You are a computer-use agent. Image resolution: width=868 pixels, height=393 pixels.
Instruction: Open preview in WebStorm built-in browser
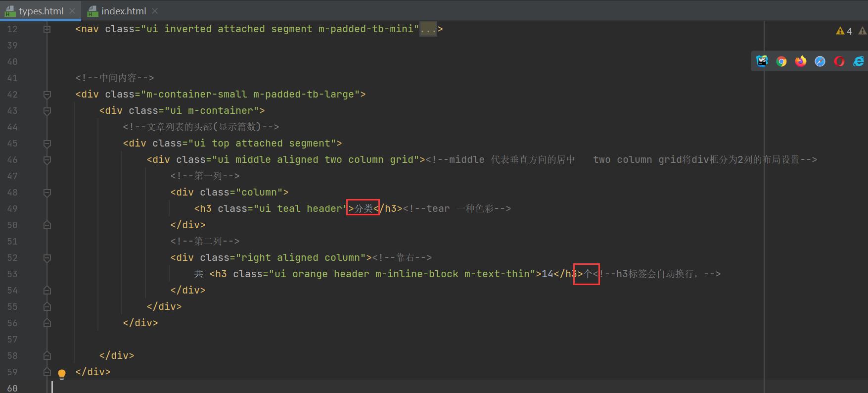[x=762, y=61]
